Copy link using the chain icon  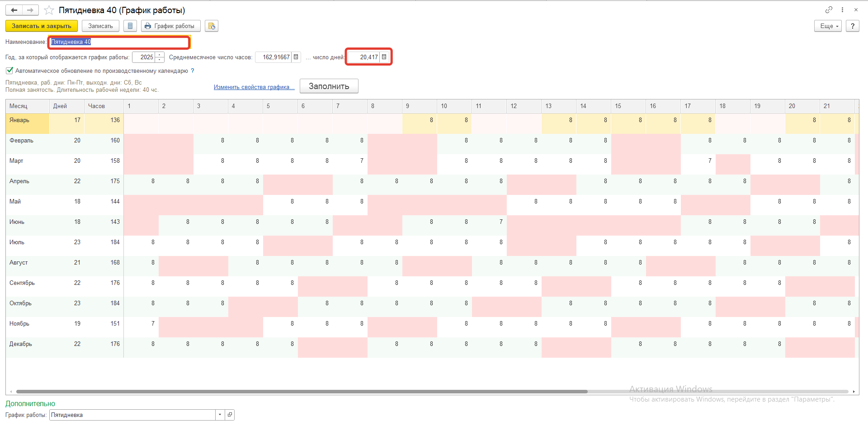pyautogui.click(x=829, y=9)
